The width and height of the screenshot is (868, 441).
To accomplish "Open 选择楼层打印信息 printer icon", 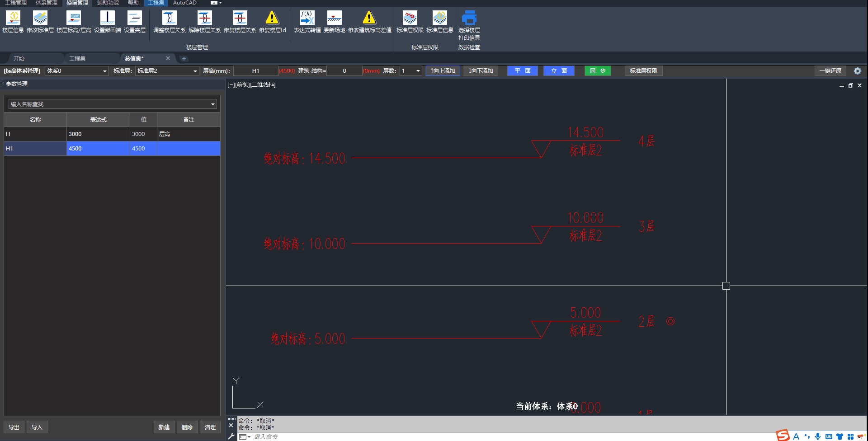I will 469,18.
